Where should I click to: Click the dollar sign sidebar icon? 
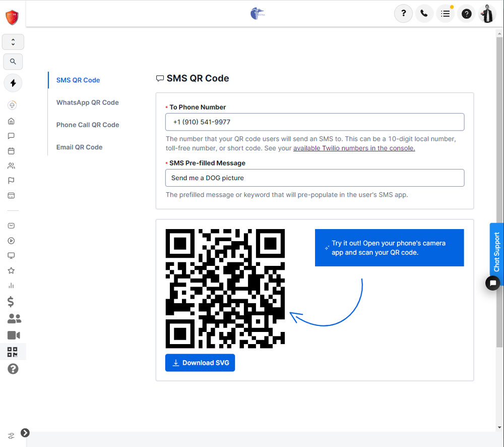click(x=11, y=302)
